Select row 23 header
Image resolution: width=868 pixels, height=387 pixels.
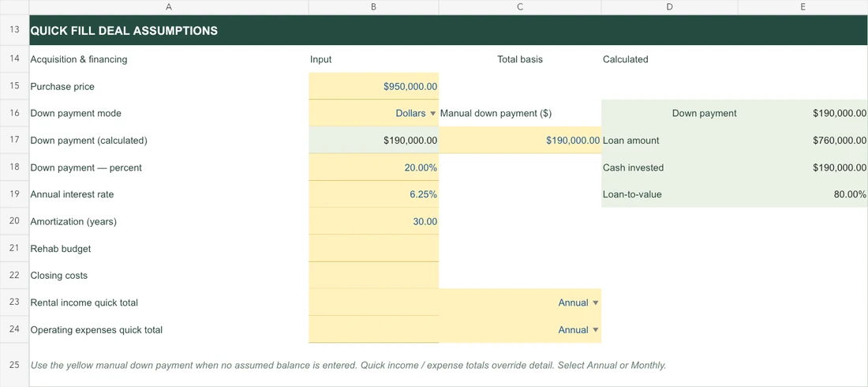(14, 302)
